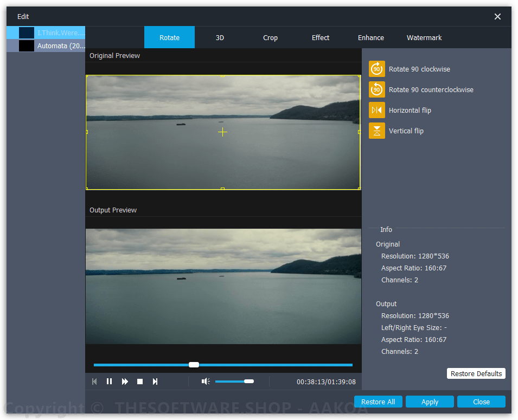
Task: Adjust the volume slider handle
Action: coord(249,381)
